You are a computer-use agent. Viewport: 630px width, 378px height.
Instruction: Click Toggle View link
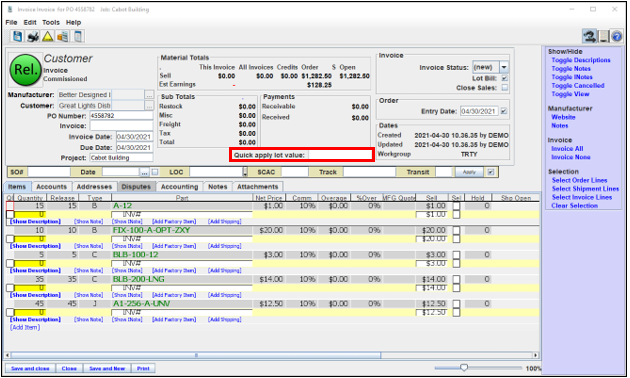(x=571, y=94)
